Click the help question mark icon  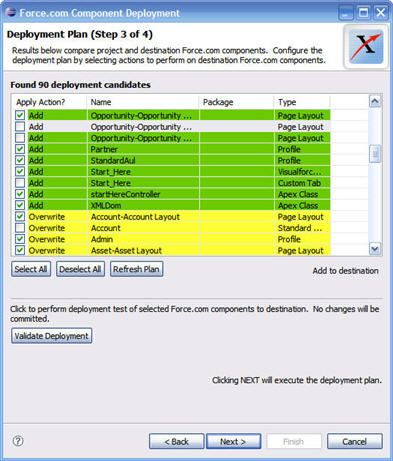tap(18, 441)
